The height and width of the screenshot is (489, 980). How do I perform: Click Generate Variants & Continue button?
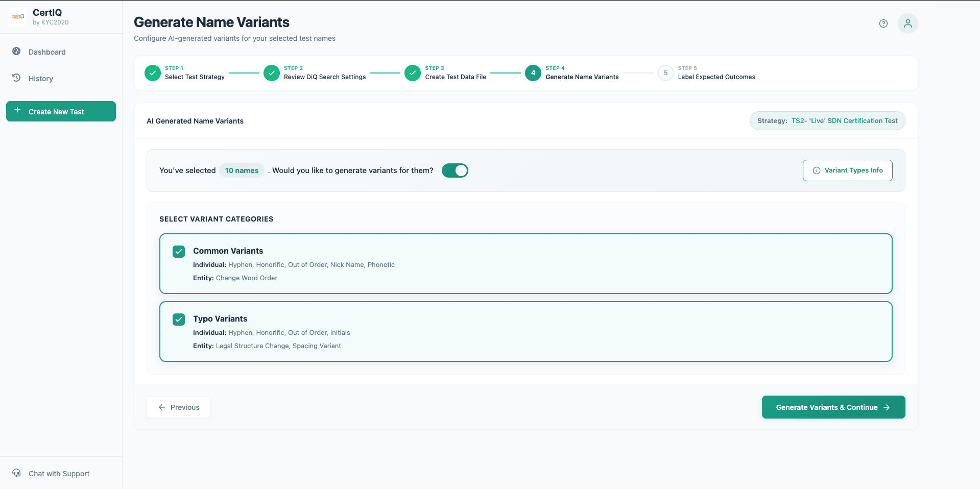click(x=833, y=407)
